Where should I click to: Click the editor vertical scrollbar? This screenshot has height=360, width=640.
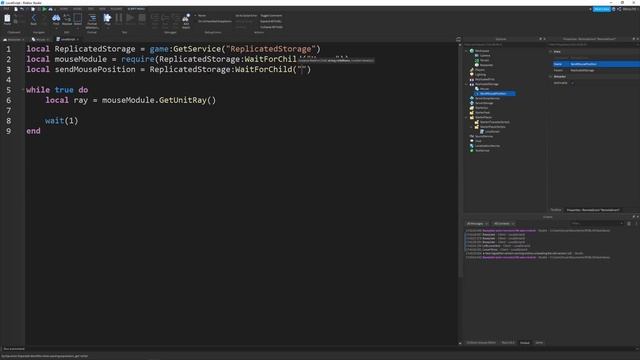click(460, 163)
